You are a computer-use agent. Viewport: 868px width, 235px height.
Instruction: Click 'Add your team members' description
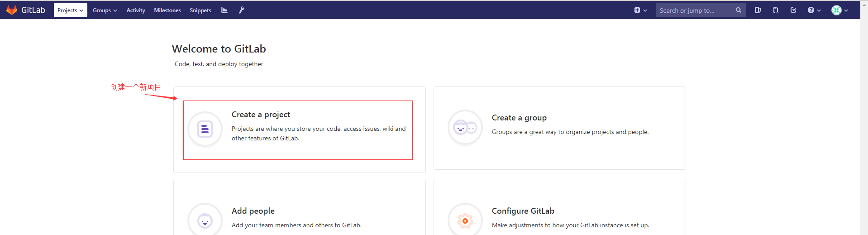point(296,225)
